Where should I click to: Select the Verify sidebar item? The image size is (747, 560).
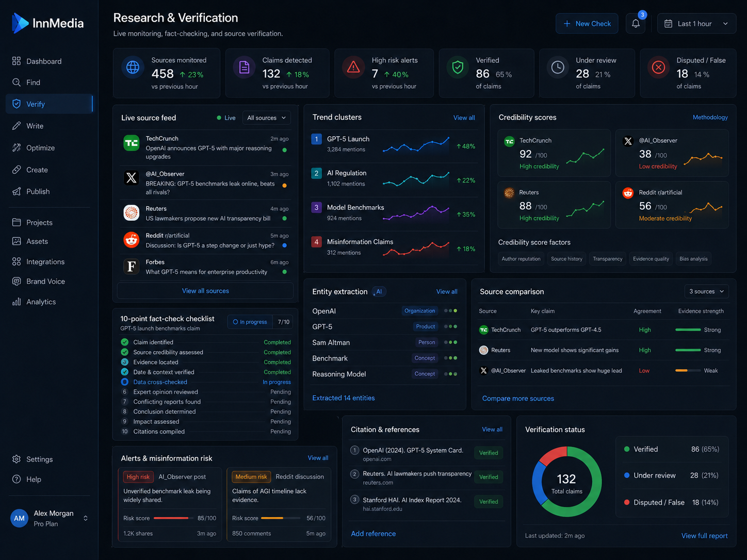50,104
